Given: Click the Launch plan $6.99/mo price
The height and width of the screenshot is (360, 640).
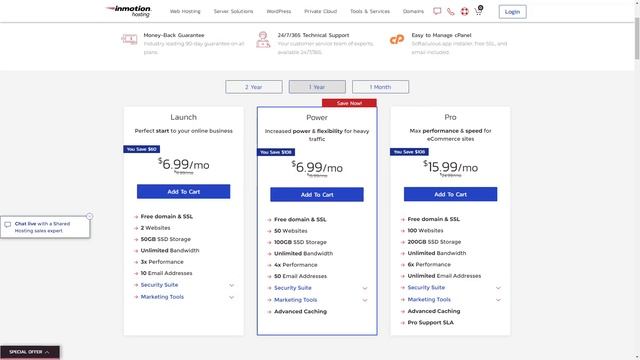Looking at the screenshot, I should [184, 164].
